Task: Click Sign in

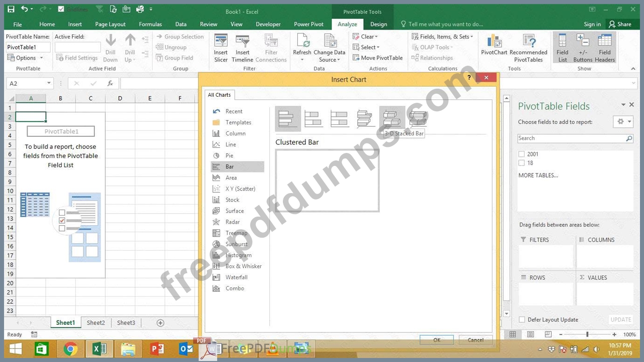Action: (592, 24)
